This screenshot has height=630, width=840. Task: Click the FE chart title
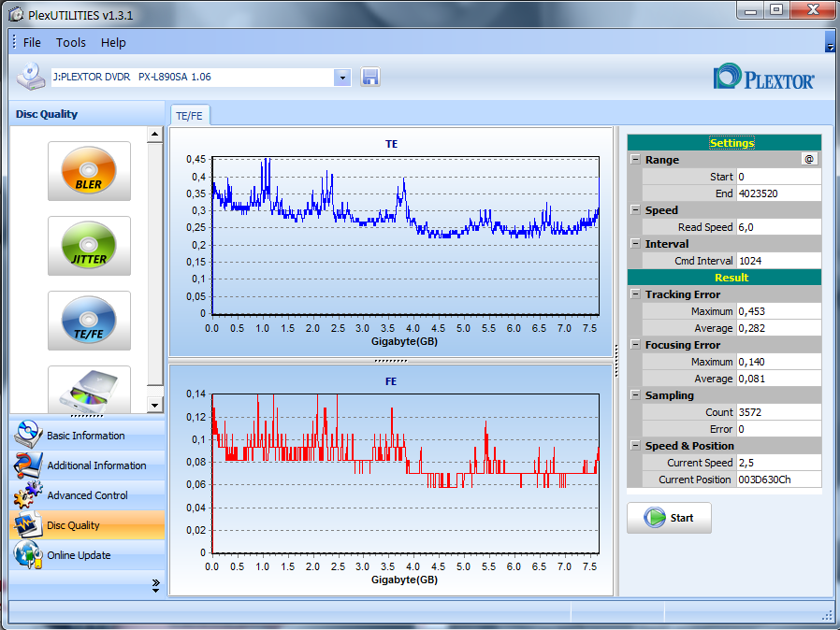click(391, 381)
